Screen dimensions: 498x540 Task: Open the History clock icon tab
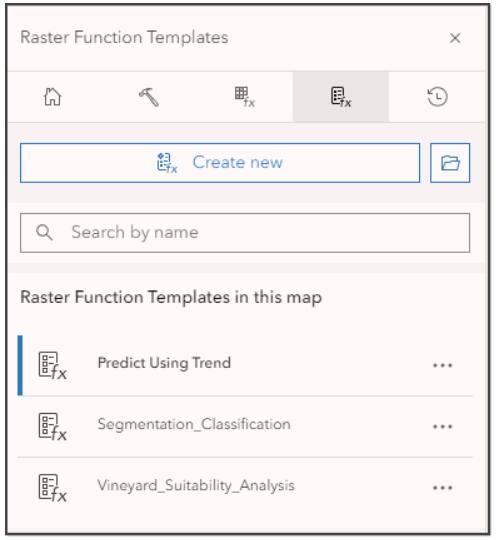click(x=437, y=97)
